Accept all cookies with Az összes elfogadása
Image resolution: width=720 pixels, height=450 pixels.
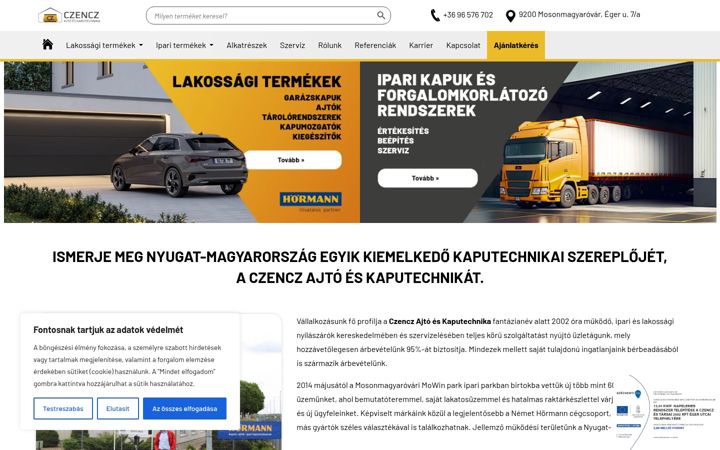(x=185, y=409)
